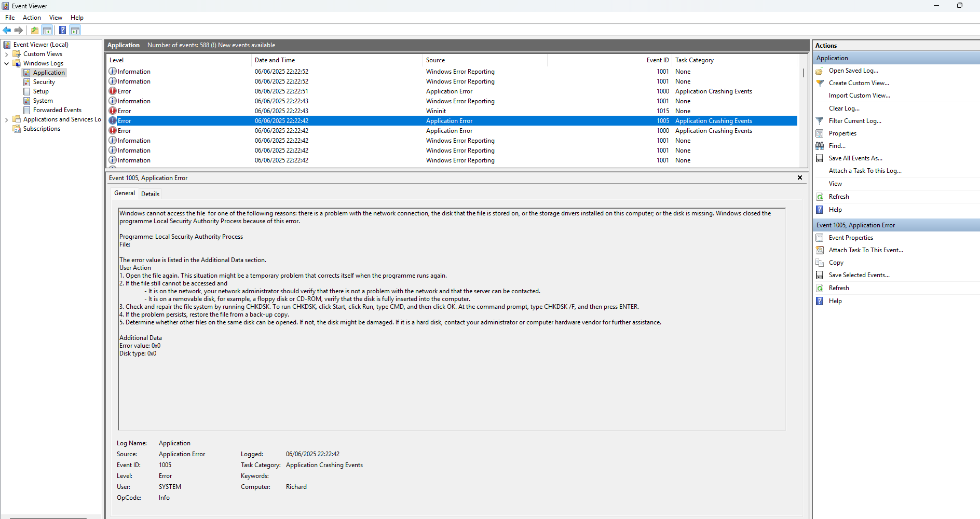Select the Application Error event logged at 22:22:51
This screenshot has width=980, height=519.
coord(452,91)
